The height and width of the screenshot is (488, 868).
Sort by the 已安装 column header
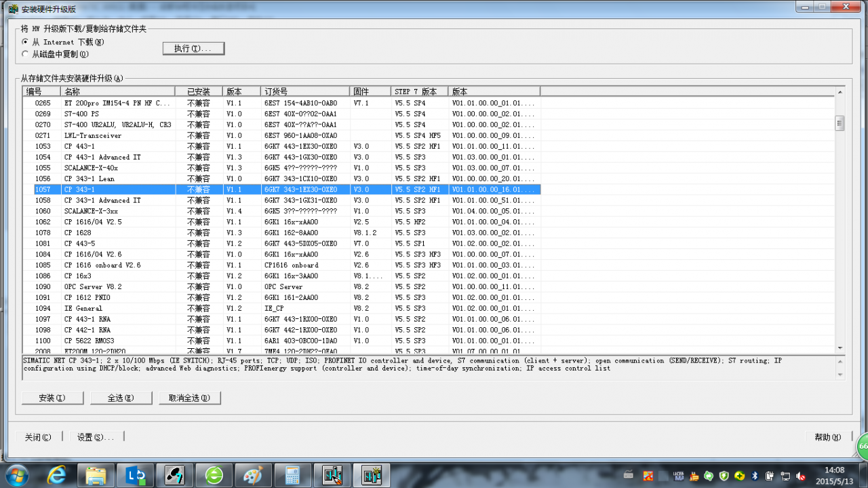click(x=199, y=91)
